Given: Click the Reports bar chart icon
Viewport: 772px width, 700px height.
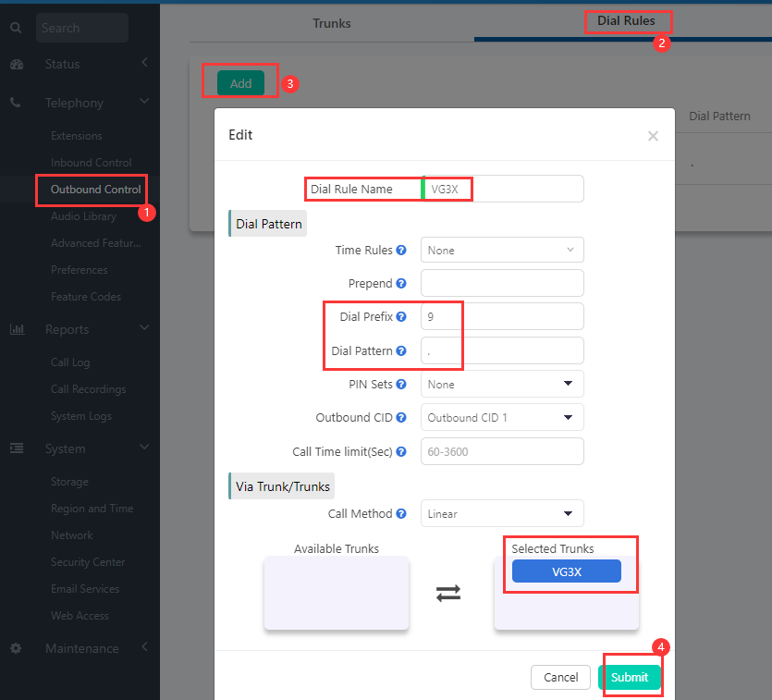Looking at the screenshot, I should pos(18,329).
